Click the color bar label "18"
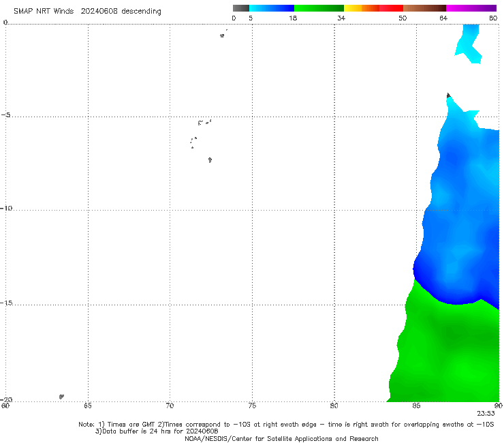Viewport: 504px width, 443px height. (293, 18)
